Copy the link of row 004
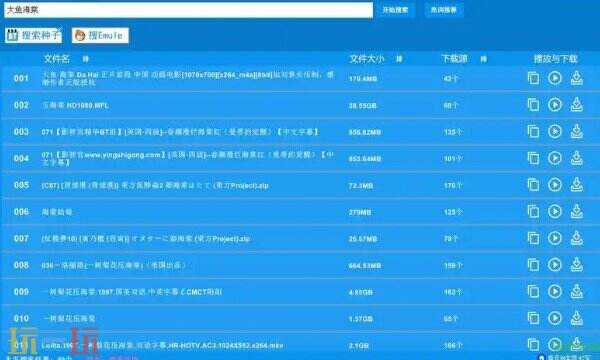600x360 pixels. [x=533, y=158]
